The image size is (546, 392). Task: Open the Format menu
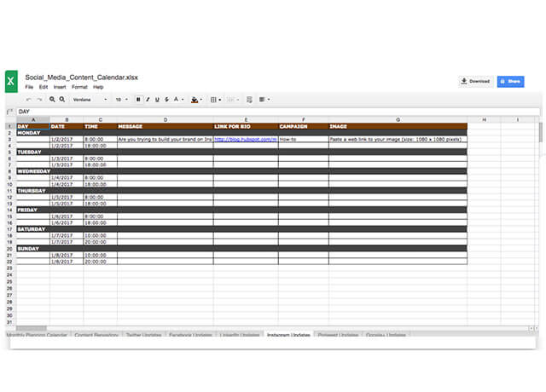78,87
